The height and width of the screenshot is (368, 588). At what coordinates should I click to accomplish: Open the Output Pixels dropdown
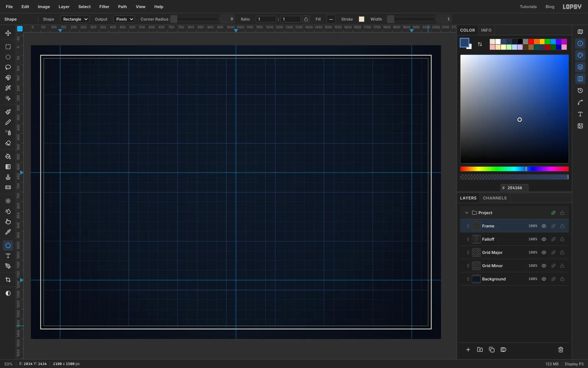pyautogui.click(x=124, y=19)
